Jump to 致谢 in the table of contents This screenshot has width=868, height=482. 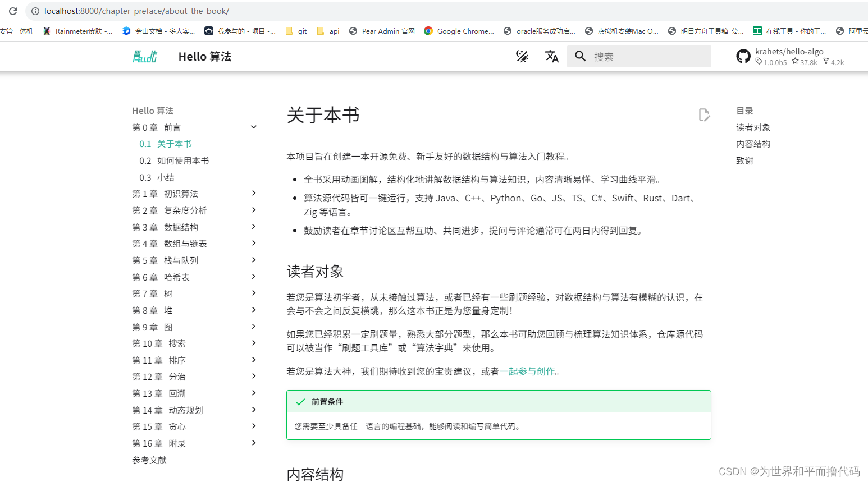[745, 160]
